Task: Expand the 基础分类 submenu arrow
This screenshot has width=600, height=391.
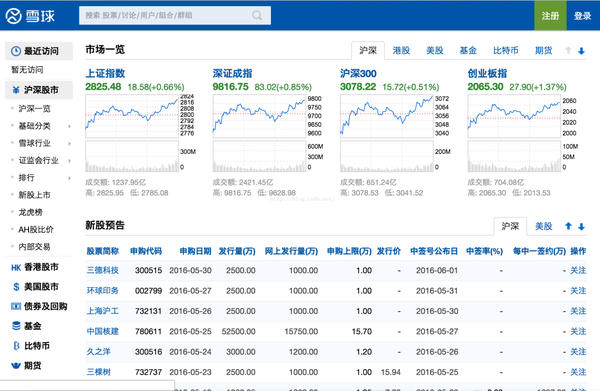Action: [69, 126]
